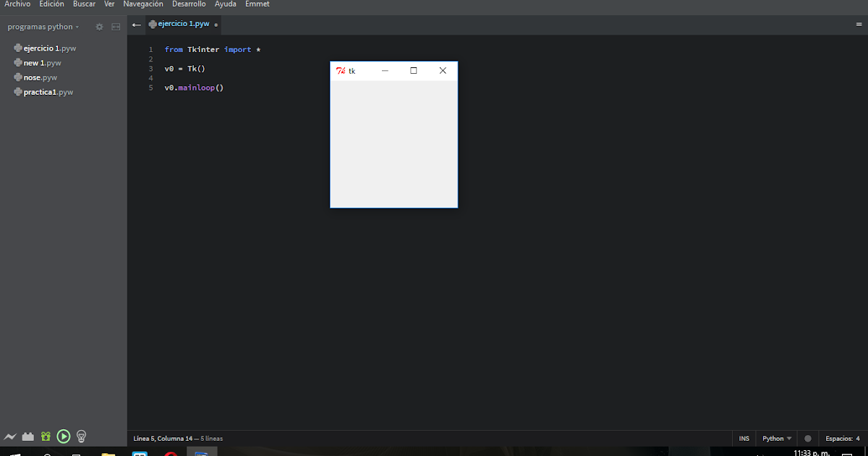Open the Archivo menu

pos(17,4)
